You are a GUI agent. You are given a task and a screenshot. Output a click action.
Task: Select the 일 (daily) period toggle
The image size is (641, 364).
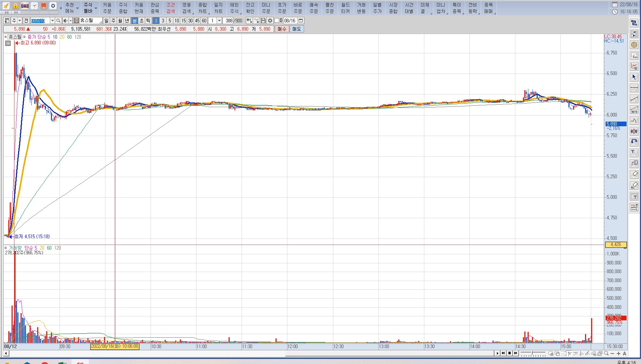point(107,21)
